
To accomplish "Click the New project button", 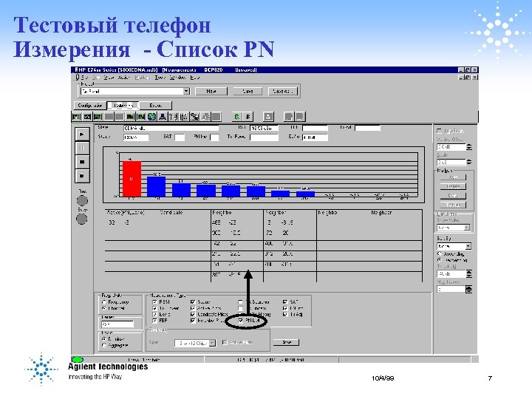I will coord(211,92).
